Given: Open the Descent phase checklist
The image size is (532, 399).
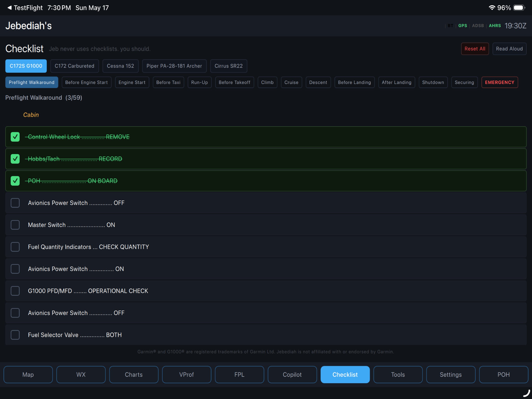Looking at the screenshot, I should point(318,82).
